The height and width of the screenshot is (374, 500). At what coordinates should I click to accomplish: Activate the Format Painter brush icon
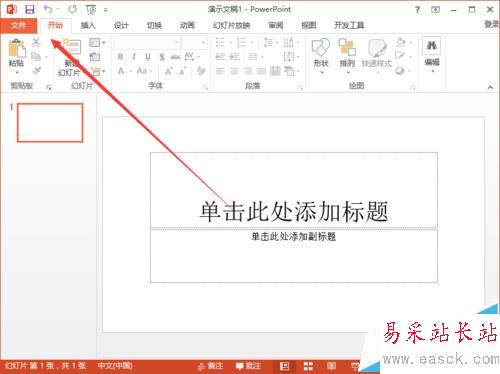tap(36, 70)
